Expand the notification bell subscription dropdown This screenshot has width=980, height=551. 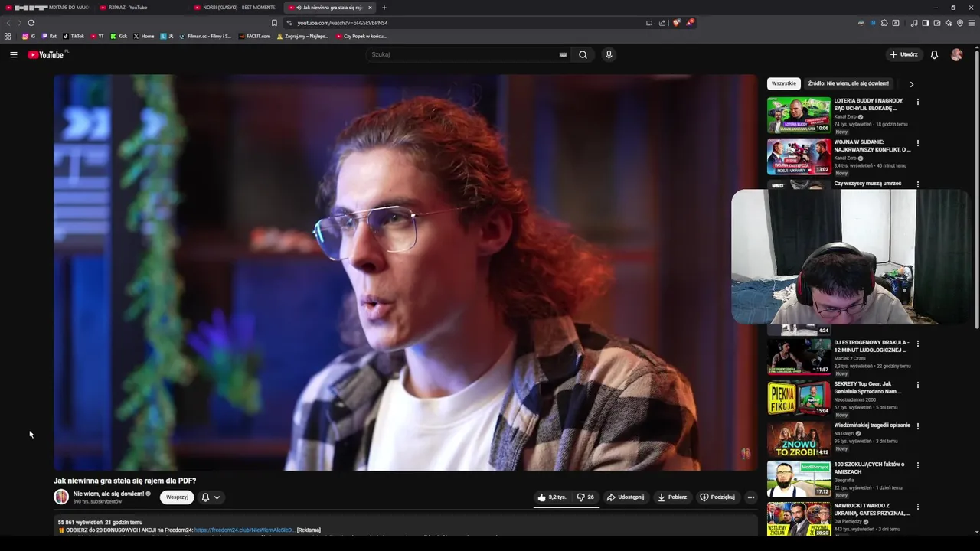[211, 497]
